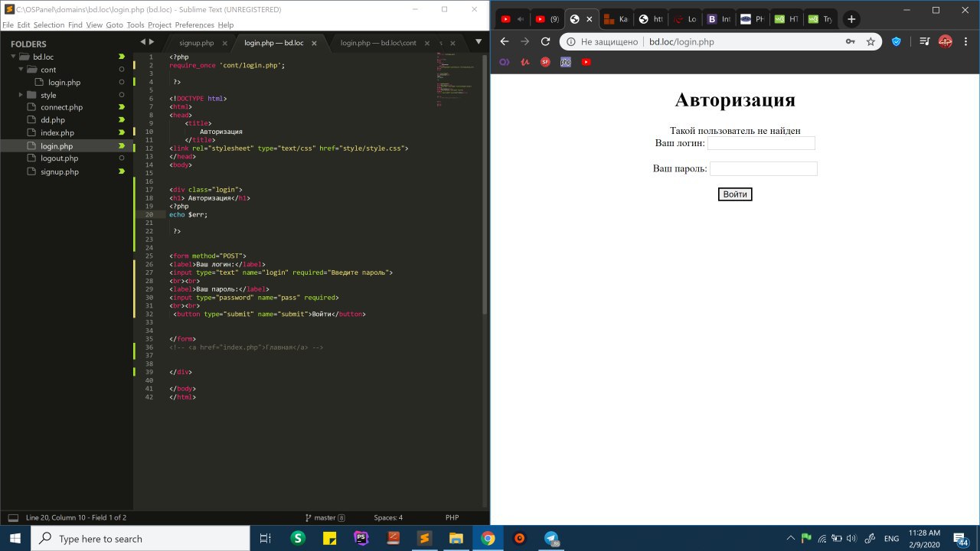Click the blue shield extension icon
The width and height of the screenshot is (980, 551).
(897, 42)
